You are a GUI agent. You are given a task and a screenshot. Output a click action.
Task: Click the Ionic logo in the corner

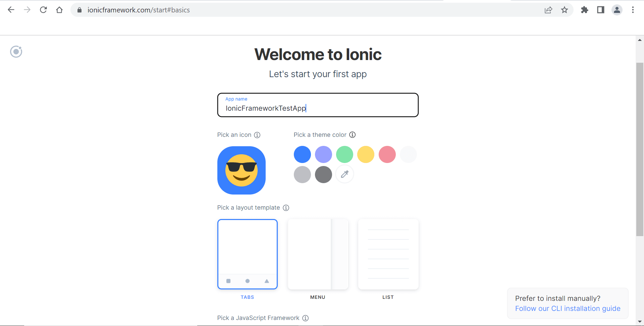16,52
